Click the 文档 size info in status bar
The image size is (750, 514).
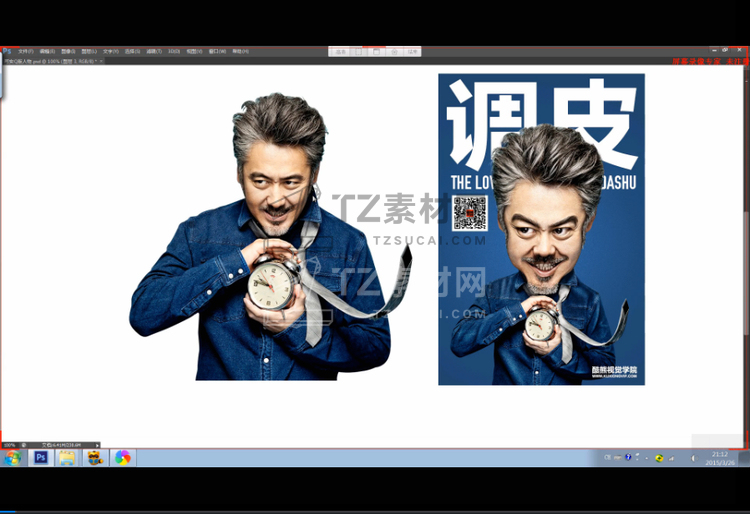(x=61, y=445)
